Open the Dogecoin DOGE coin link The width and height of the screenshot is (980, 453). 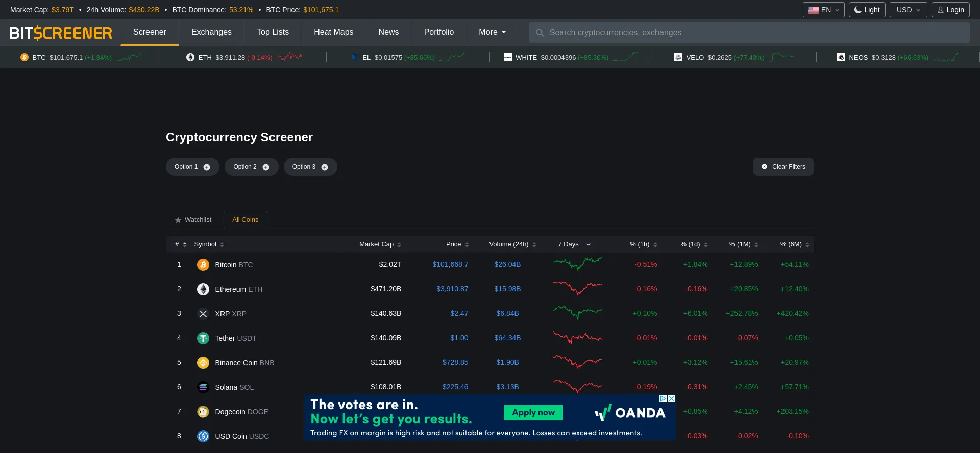(241, 412)
